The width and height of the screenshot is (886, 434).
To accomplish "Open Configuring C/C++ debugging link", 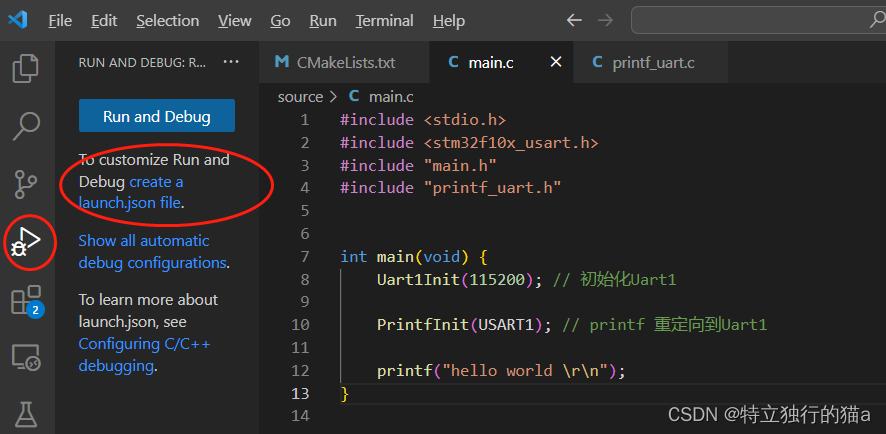I will 144,355.
